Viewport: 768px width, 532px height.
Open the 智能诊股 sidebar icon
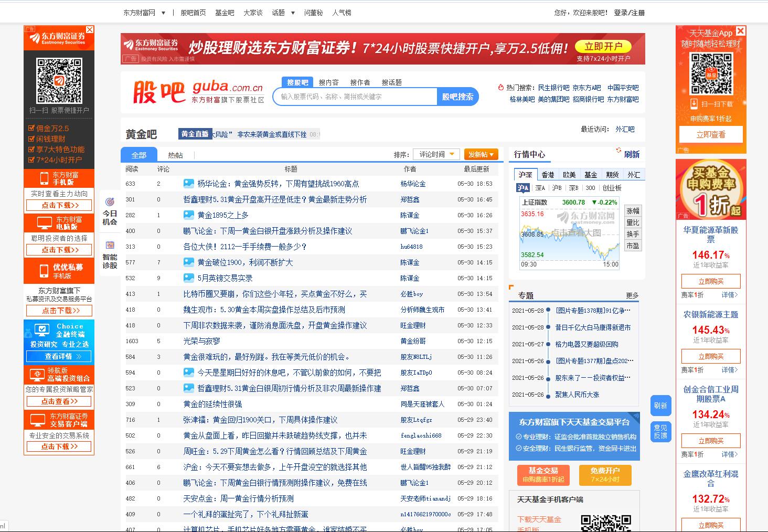[110, 245]
